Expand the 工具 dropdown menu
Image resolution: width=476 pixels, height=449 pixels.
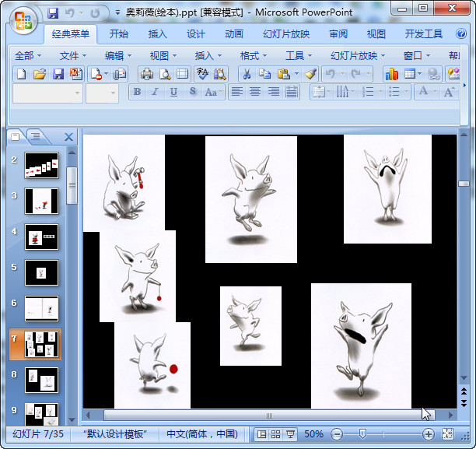coord(299,55)
